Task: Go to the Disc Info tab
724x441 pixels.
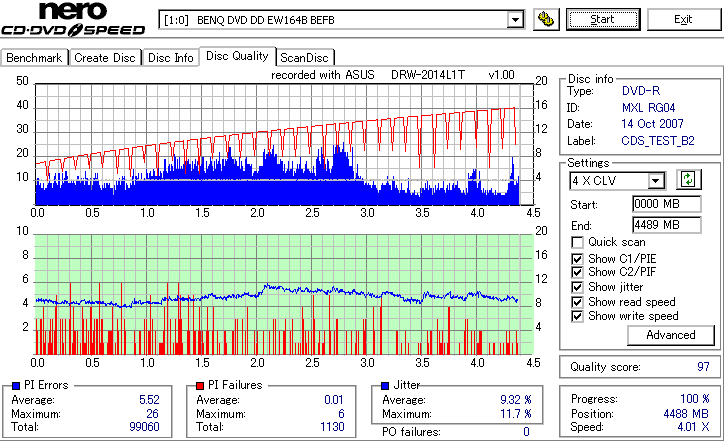Action: (x=170, y=58)
